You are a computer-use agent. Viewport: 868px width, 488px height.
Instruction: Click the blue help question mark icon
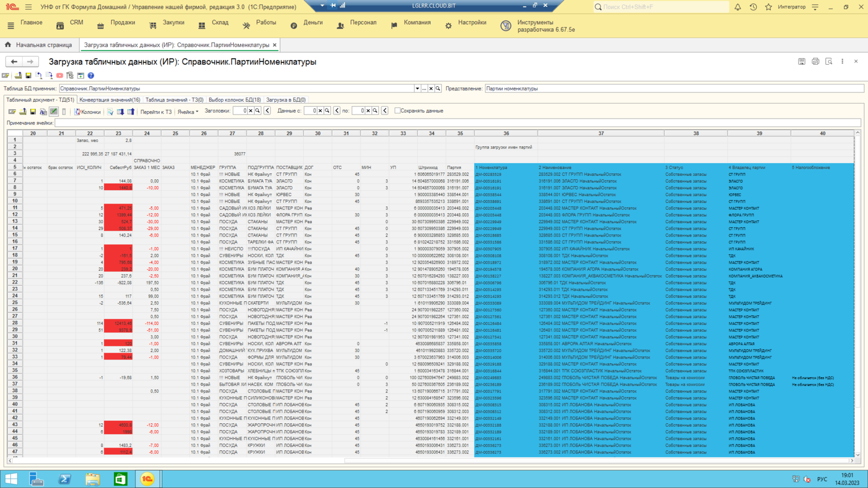pos(91,76)
